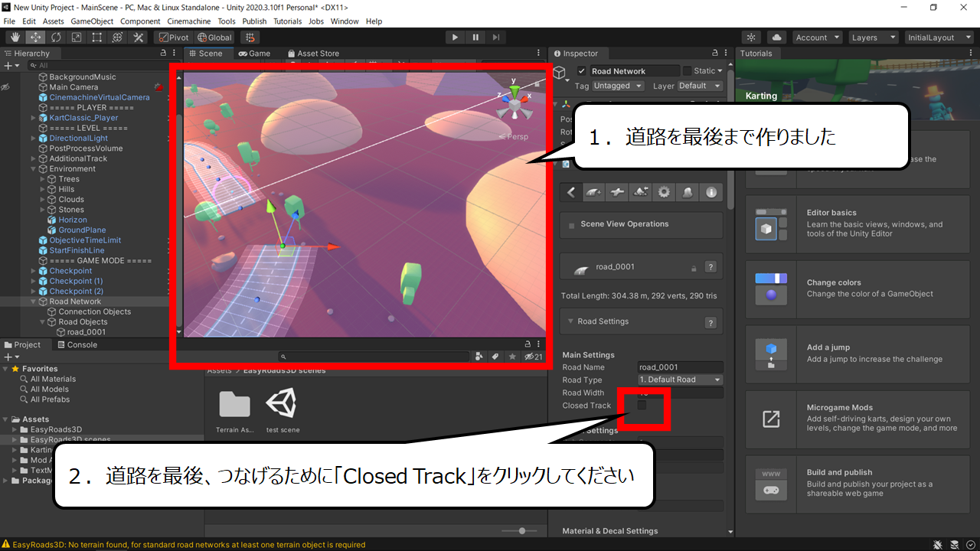Select the Scale tool

pos(77,37)
